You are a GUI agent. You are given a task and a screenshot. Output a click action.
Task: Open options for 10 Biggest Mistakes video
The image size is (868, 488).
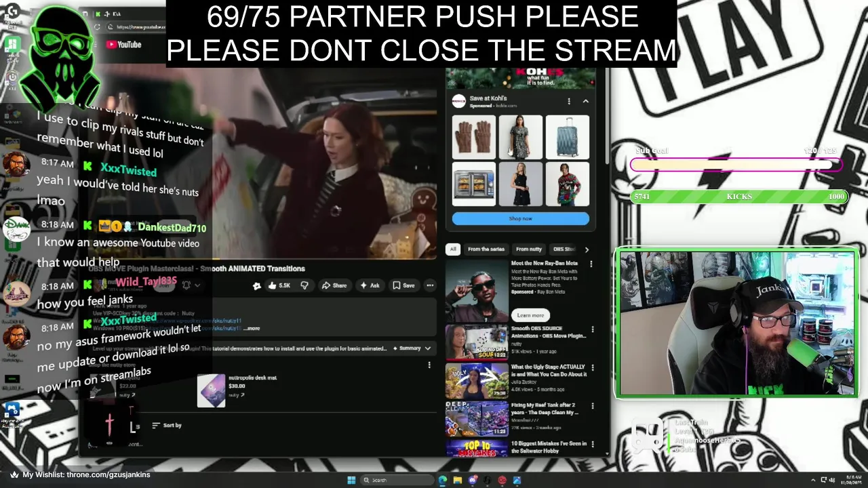pyautogui.click(x=593, y=444)
